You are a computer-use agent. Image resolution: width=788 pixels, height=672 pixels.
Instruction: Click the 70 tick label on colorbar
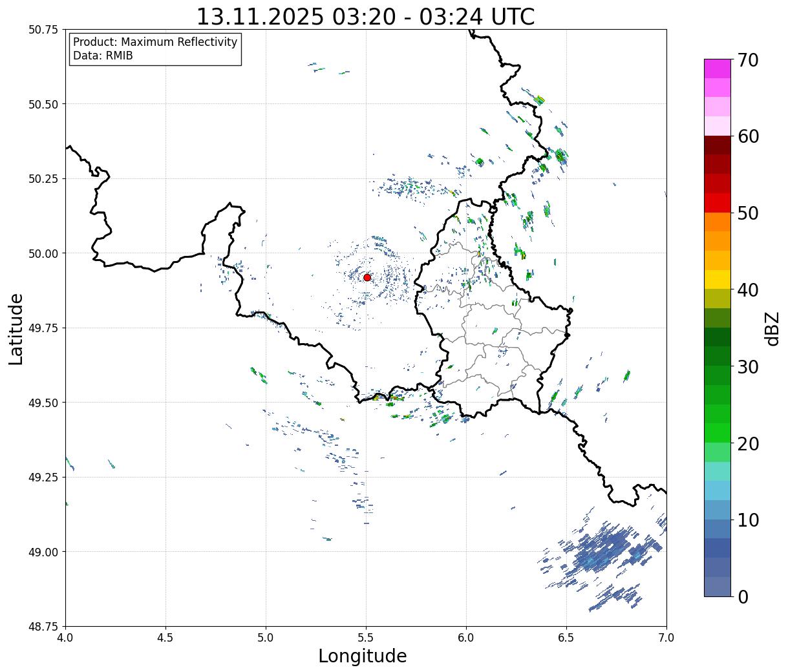click(748, 60)
